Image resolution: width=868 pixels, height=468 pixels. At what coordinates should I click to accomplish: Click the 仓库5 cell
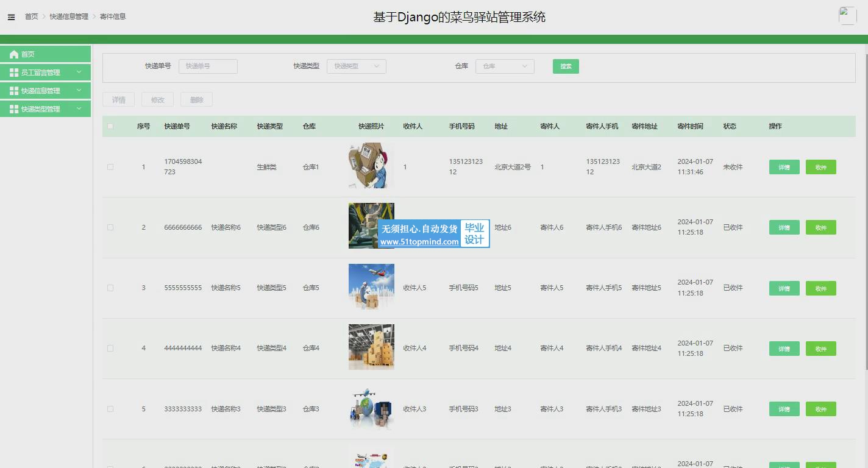pyautogui.click(x=311, y=288)
